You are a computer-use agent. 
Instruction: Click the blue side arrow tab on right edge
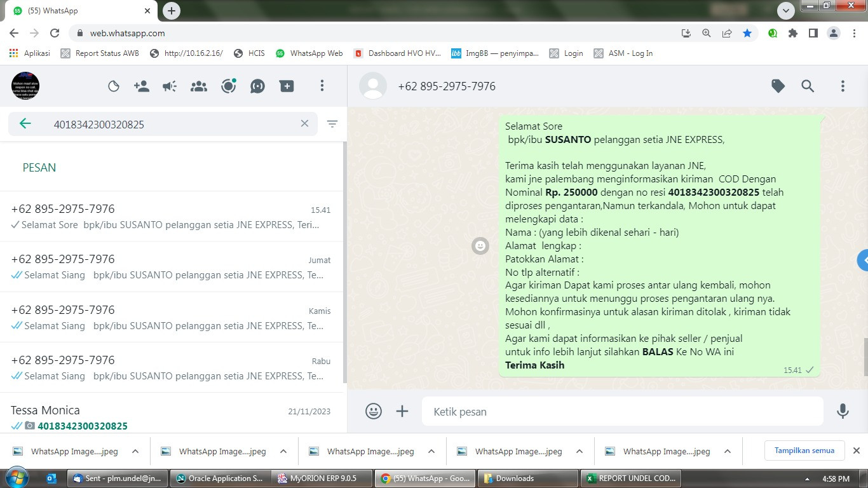(x=862, y=260)
